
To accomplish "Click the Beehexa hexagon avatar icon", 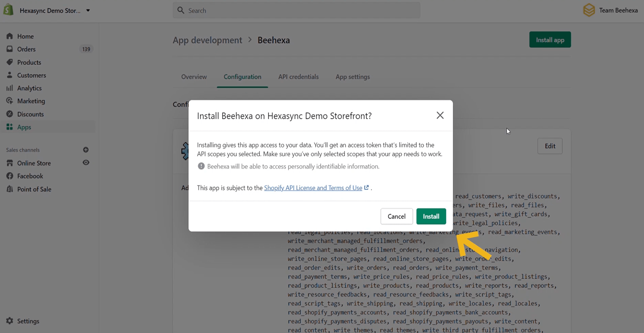I will (x=589, y=10).
